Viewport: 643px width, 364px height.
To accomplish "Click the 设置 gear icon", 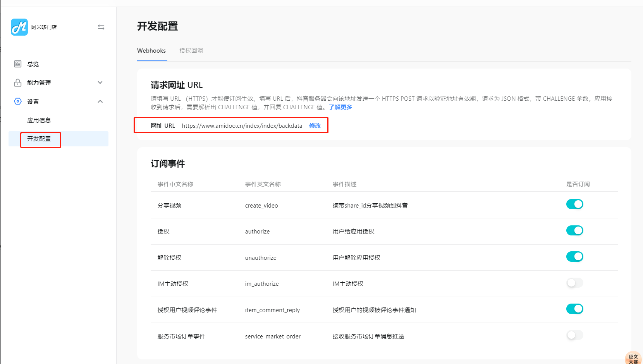I will point(18,101).
